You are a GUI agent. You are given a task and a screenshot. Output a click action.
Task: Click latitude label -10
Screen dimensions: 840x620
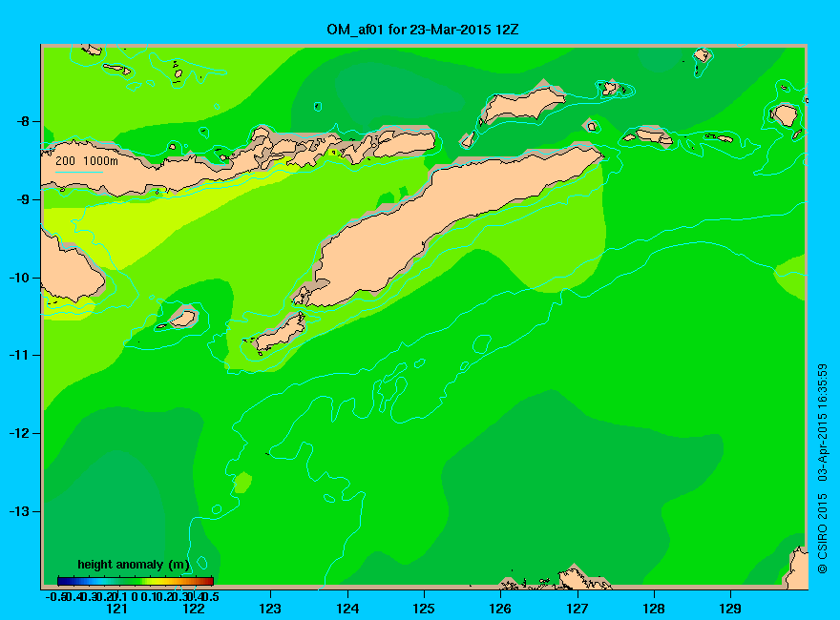coord(19,278)
